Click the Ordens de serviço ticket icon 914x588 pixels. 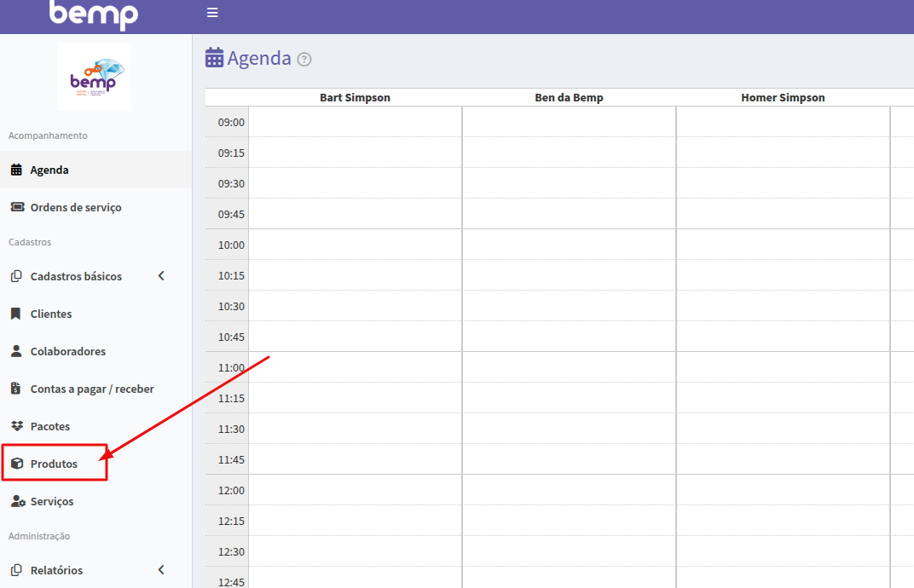click(18, 207)
